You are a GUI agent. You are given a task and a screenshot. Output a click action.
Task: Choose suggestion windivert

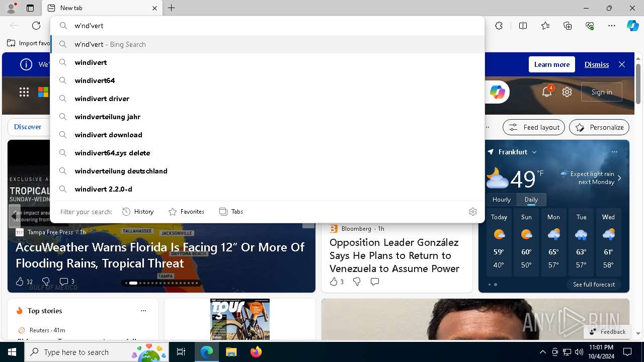tap(267, 62)
